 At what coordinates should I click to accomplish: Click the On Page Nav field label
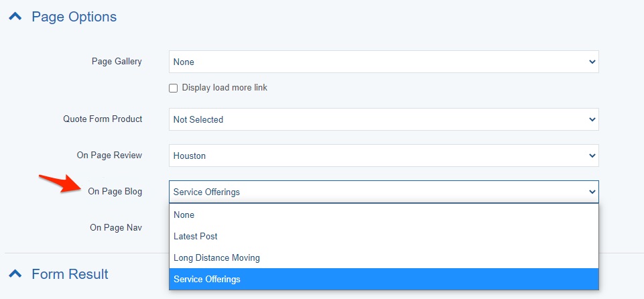coord(116,228)
